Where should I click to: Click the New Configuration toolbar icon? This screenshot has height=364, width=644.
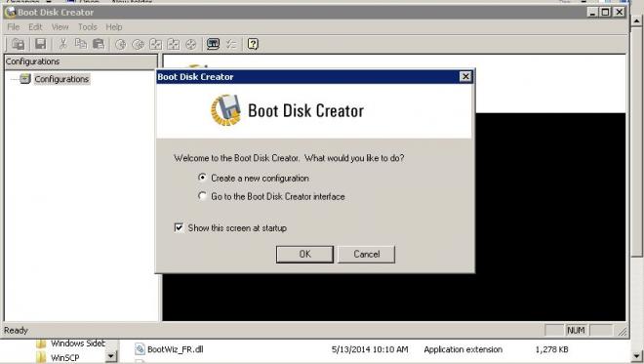[x=19, y=44]
